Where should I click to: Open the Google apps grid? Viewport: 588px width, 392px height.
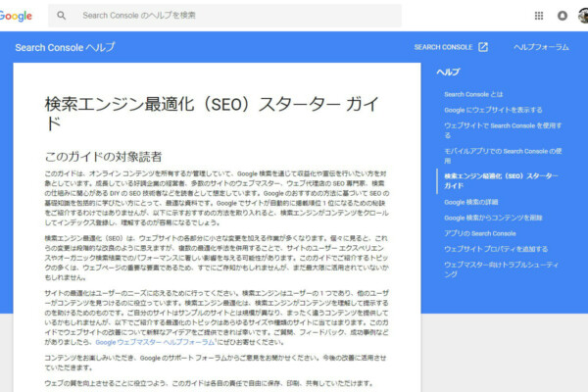coord(539,16)
